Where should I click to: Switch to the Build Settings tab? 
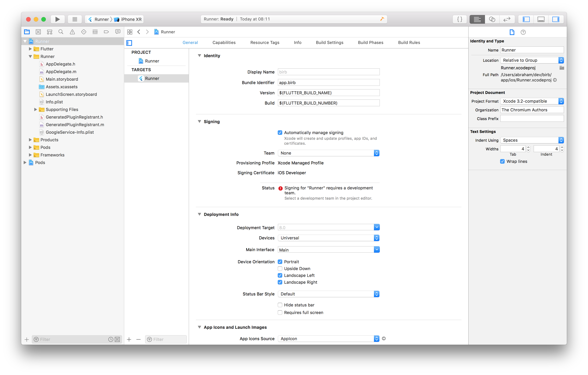pos(329,42)
